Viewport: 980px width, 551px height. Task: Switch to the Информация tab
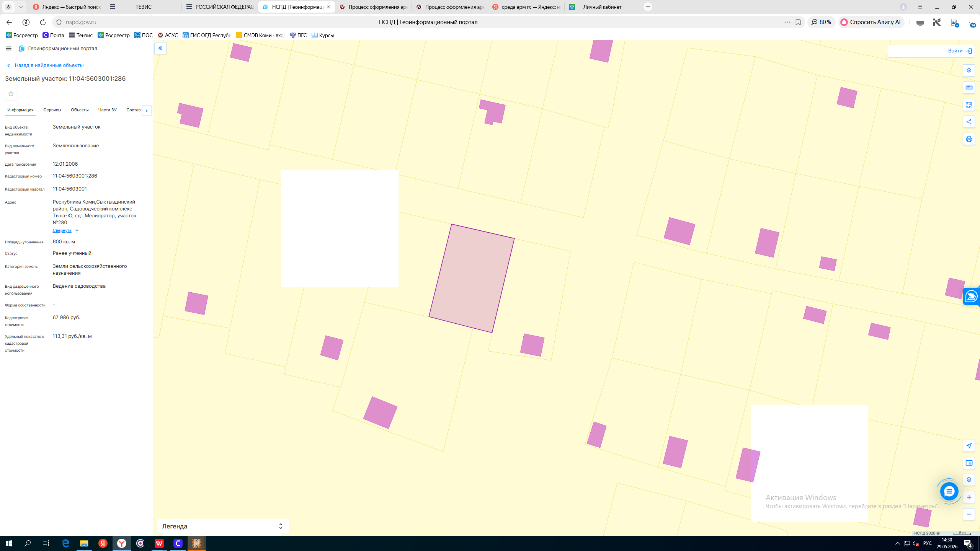[x=20, y=110]
